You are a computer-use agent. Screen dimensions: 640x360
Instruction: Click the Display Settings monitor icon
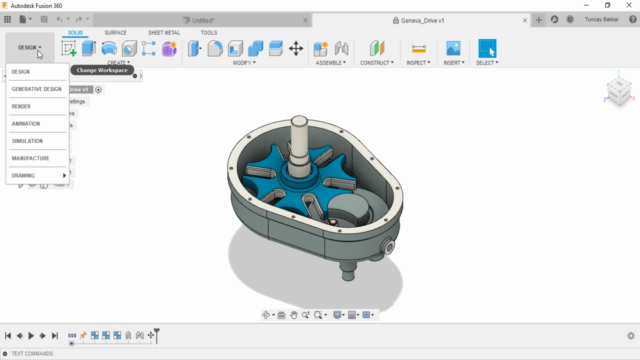coord(337,315)
